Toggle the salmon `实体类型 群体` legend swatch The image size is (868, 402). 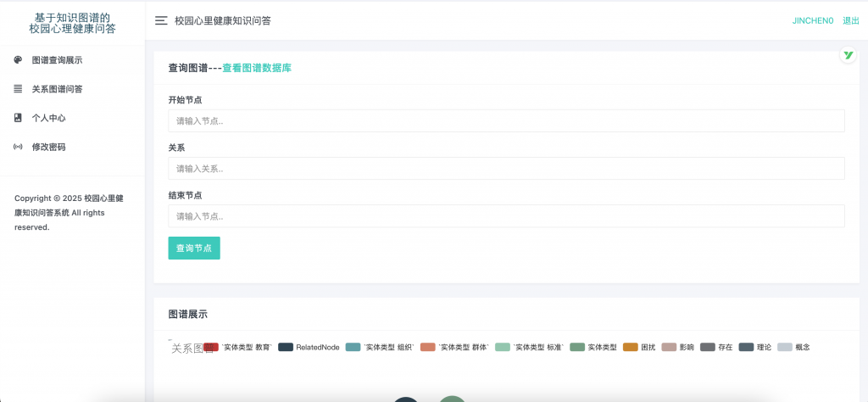pos(428,347)
